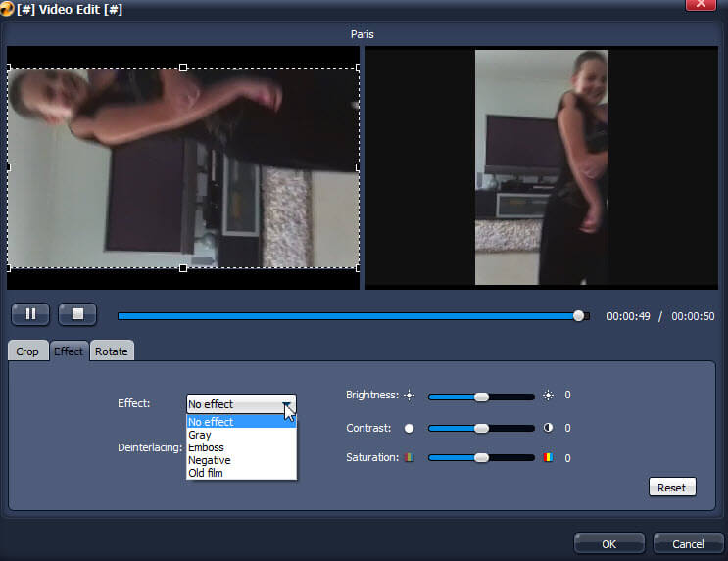Click the low contrast circle icon
The height and width of the screenshot is (561, 728).
(x=409, y=428)
